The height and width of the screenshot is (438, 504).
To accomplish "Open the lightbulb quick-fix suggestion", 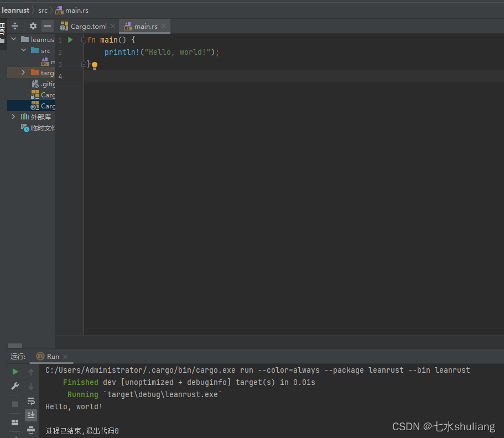I will 95,66.
